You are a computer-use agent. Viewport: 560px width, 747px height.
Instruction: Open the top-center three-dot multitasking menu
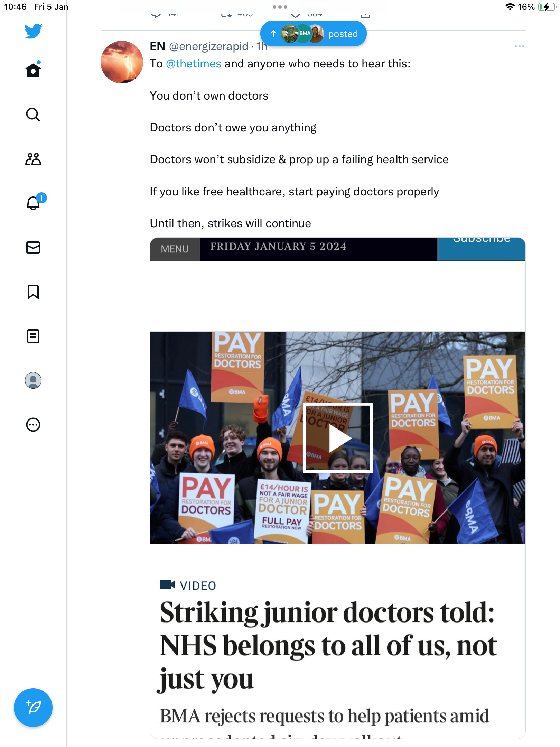[280, 7]
